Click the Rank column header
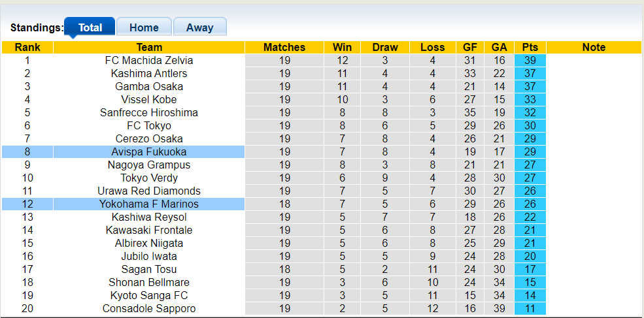Viewport: 644px width, 318px height. click(x=27, y=47)
